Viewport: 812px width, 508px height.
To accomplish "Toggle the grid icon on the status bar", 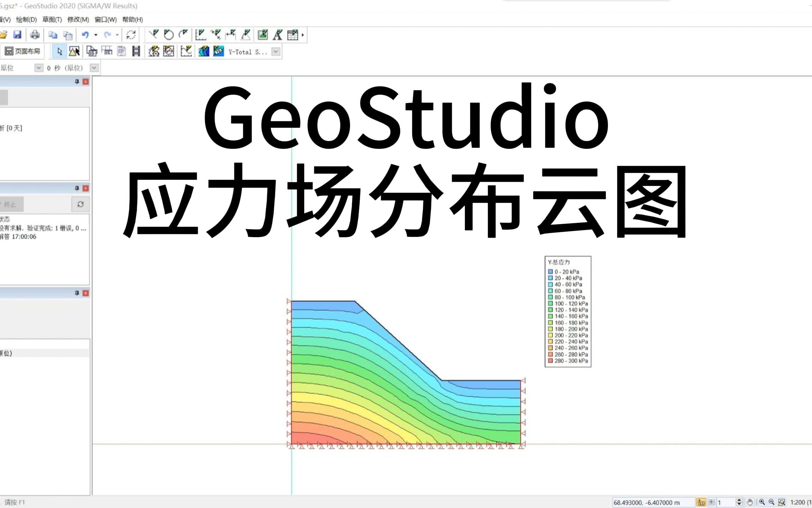I will coord(712,502).
